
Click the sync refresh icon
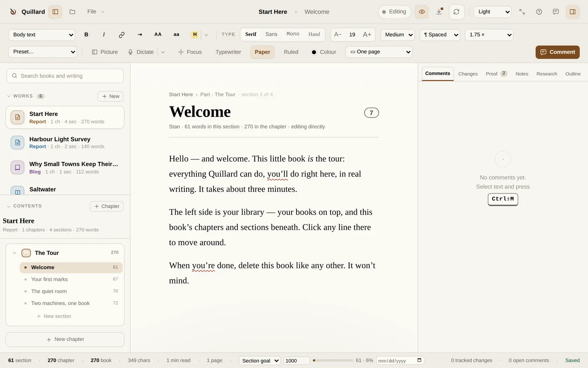point(457,12)
